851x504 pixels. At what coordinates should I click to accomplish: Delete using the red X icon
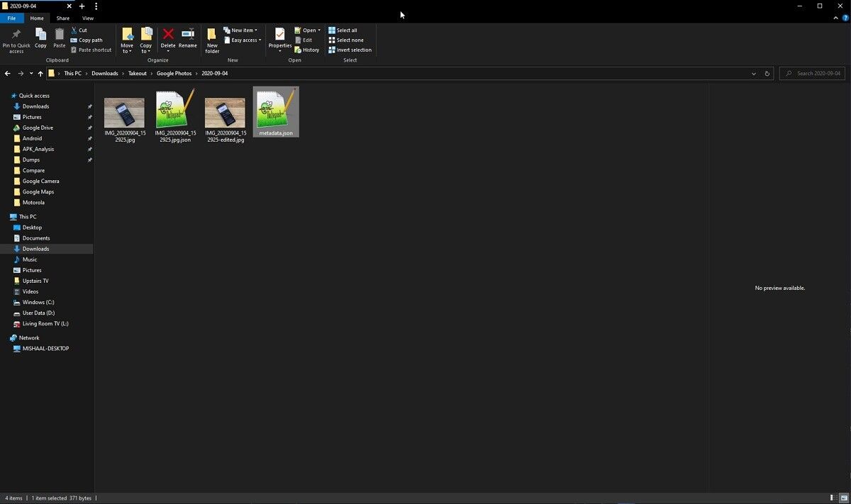167,34
